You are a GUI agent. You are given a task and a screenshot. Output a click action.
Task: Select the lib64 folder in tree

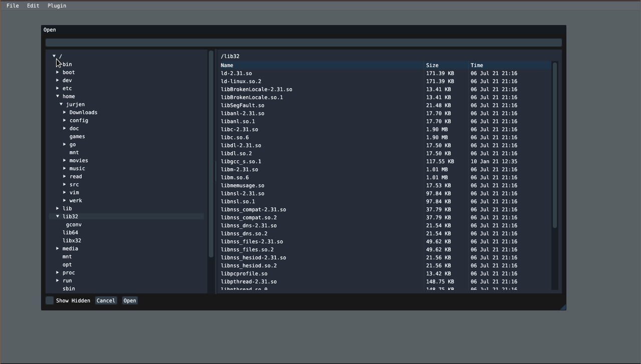(70, 232)
